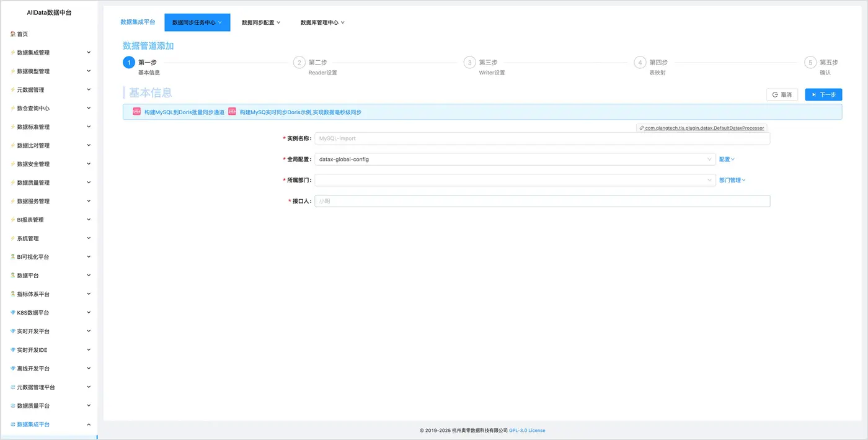The width and height of the screenshot is (868, 440).
Task: Open the 数据集成平台 top tab
Action: [138, 22]
